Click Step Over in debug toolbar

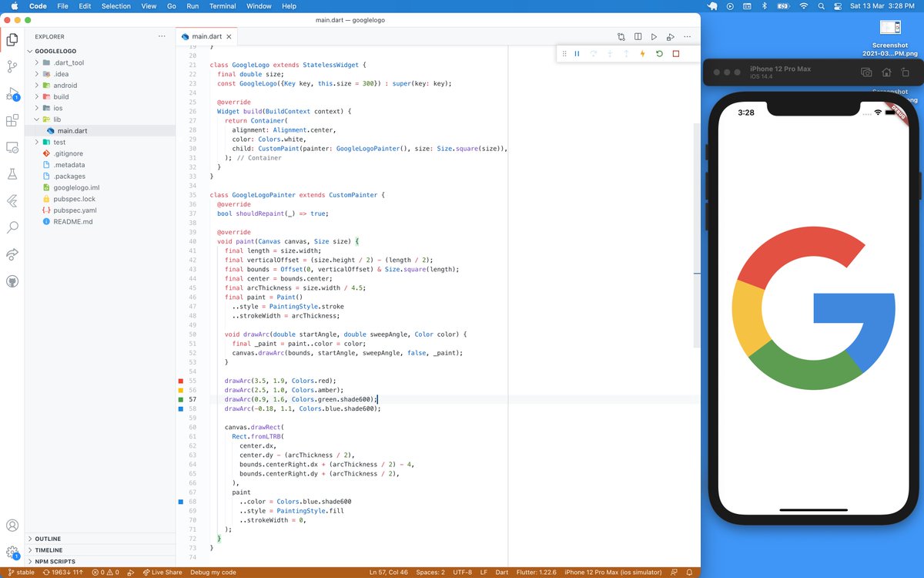click(594, 54)
